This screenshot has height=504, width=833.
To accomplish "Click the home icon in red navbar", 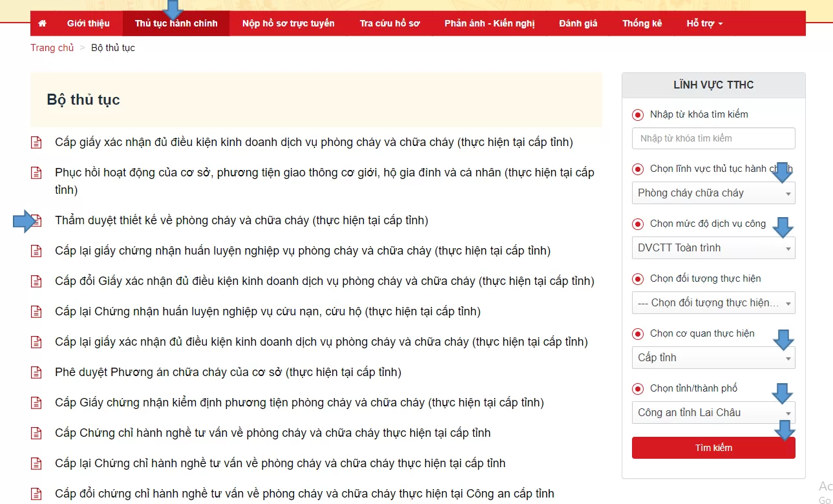I will point(43,23).
